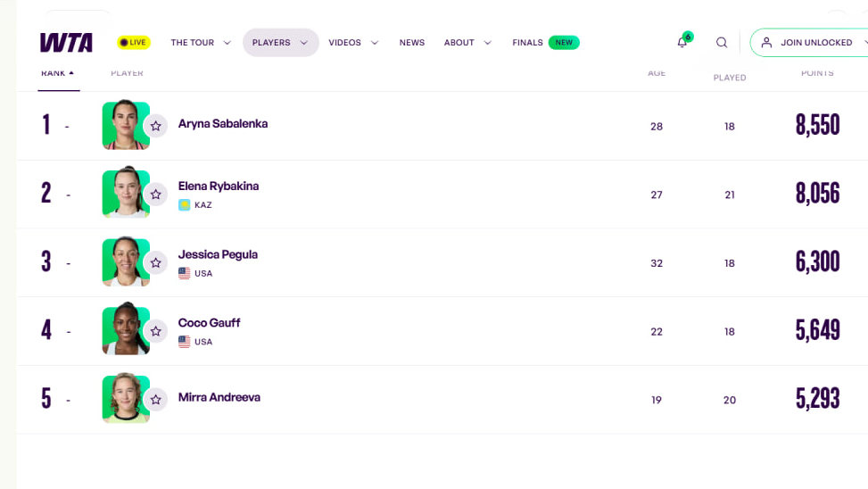The height and width of the screenshot is (489, 868).
Task: Click the user profile icon
Action: point(766,43)
